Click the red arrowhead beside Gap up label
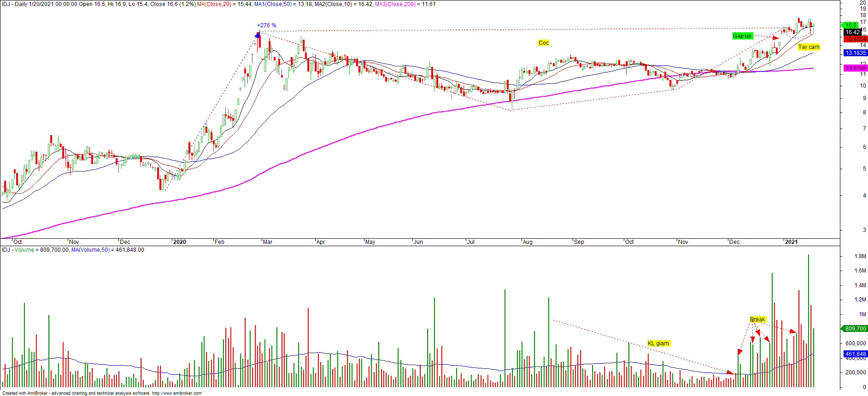 point(776,38)
